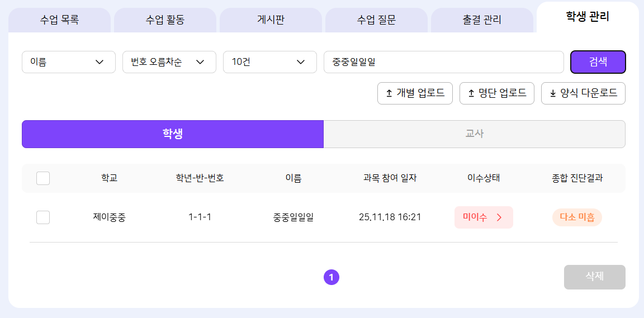Viewport: 644px width, 318px height.
Task: Select page number 1 in pagination
Action: [x=331, y=277]
